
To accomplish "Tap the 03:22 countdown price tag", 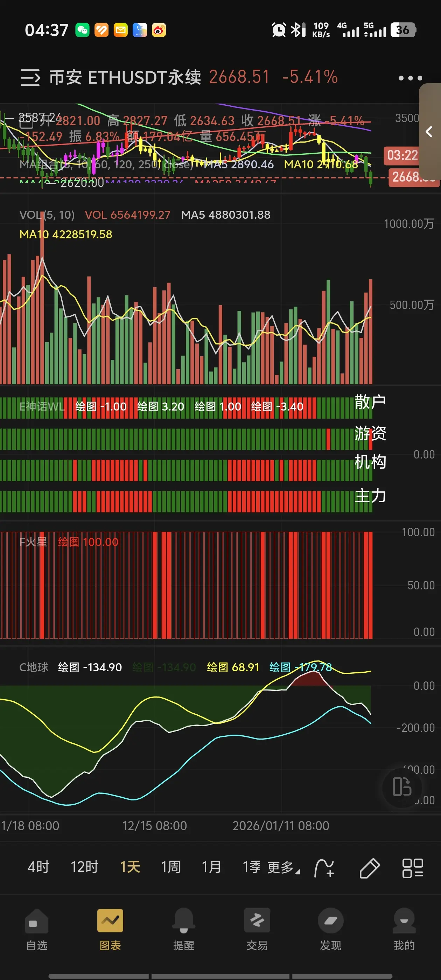I will tap(401, 156).
